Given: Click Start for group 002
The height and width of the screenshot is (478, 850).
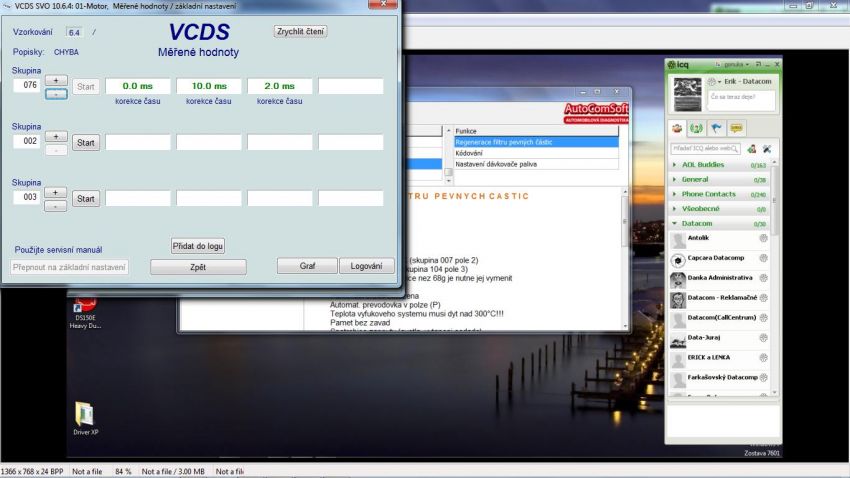Looking at the screenshot, I should point(86,143).
